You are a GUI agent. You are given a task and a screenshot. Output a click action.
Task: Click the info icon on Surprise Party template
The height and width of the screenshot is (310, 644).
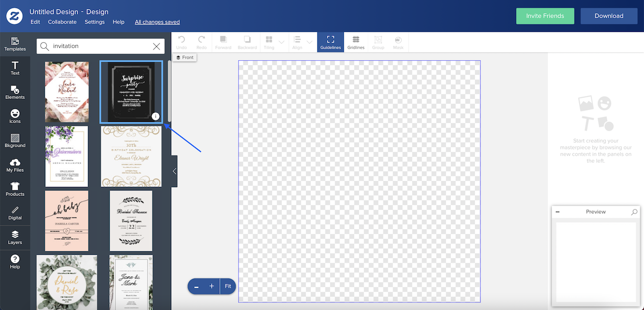155,117
